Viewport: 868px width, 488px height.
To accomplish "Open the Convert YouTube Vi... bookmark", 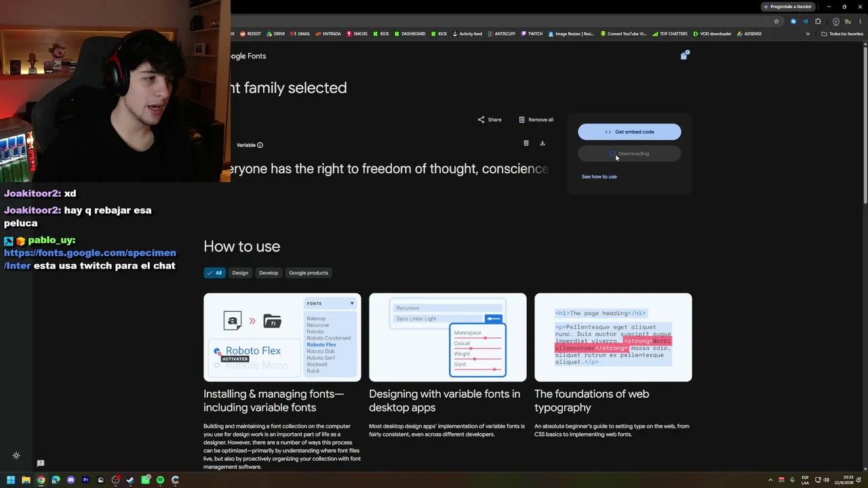I will (x=623, y=34).
